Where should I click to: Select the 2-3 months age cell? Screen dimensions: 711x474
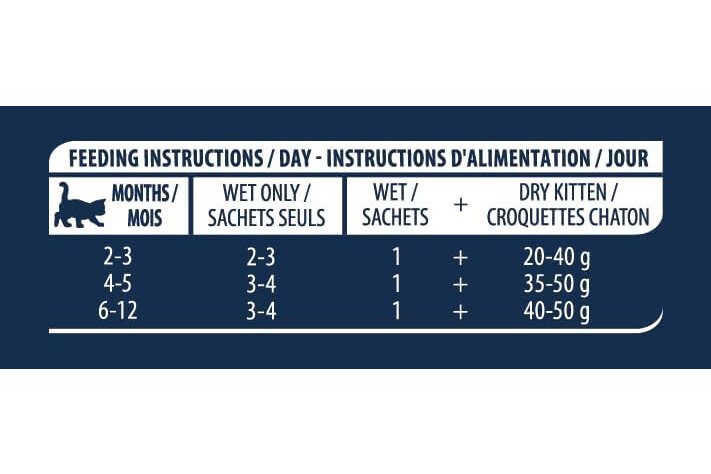tap(117, 257)
